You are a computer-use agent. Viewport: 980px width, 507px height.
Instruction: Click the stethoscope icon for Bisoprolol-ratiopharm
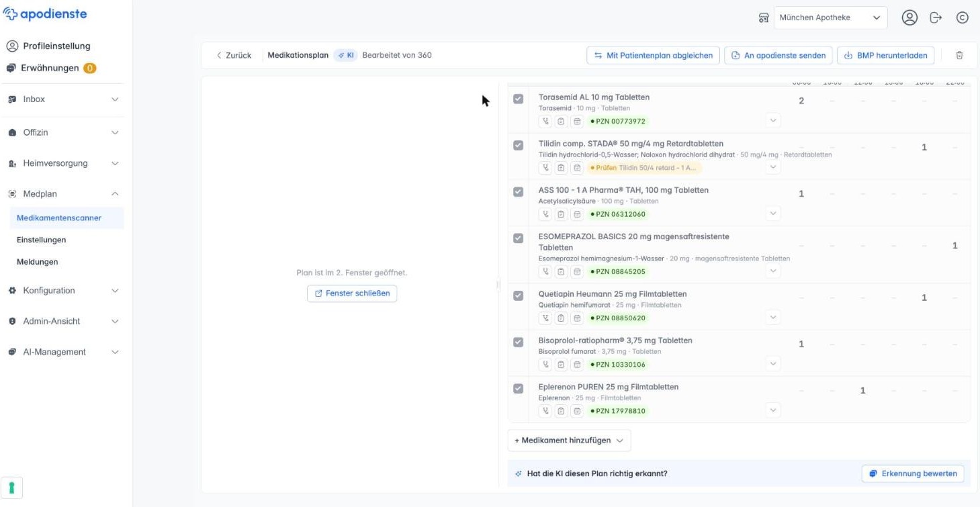pos(545,365)
